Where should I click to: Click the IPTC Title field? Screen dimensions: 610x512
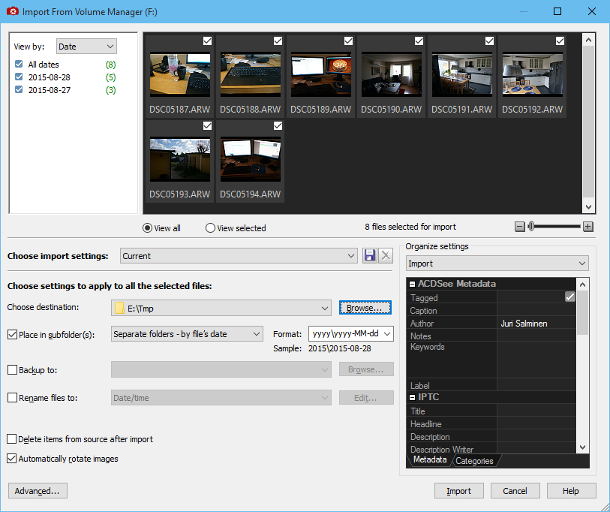click(536, 411)
